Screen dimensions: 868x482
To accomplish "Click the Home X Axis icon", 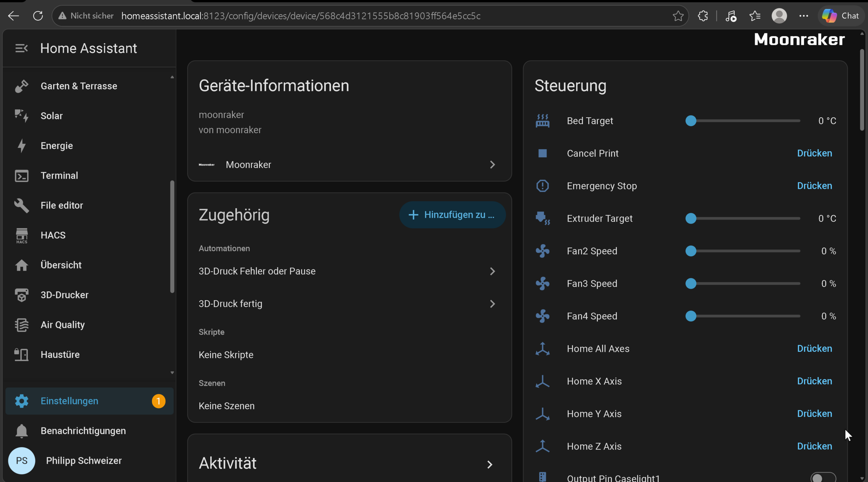I will coord(542,381).
